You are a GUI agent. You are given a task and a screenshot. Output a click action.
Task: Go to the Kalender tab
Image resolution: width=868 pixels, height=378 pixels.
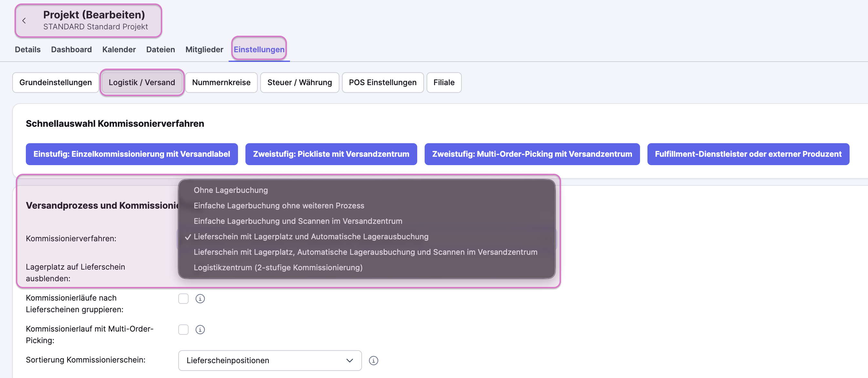(119, 49)
